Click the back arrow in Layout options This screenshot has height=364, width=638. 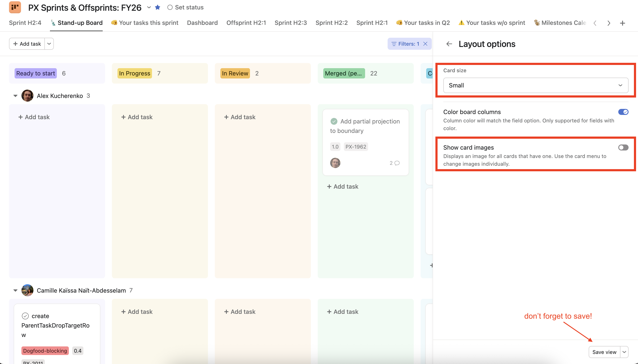click(449, 44)
